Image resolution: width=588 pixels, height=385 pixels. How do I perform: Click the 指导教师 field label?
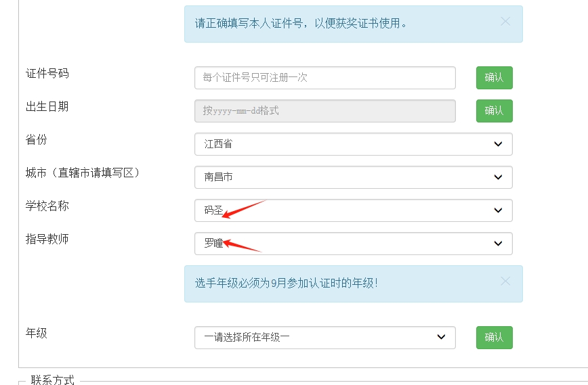tap(47, 239)
